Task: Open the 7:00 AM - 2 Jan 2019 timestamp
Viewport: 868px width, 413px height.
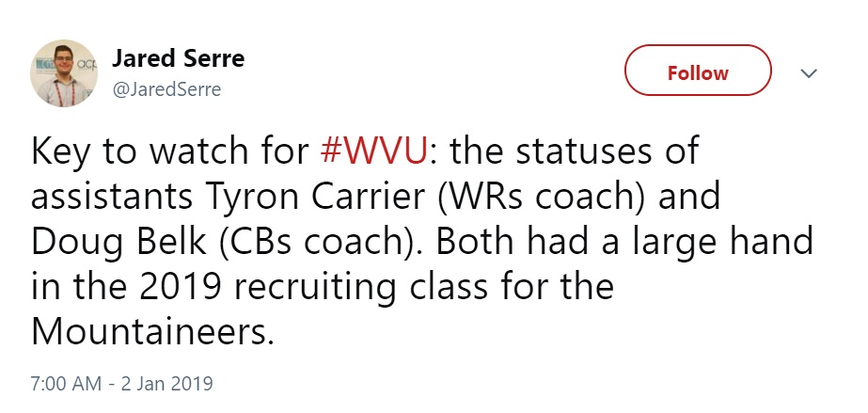Action: [122, 384]
